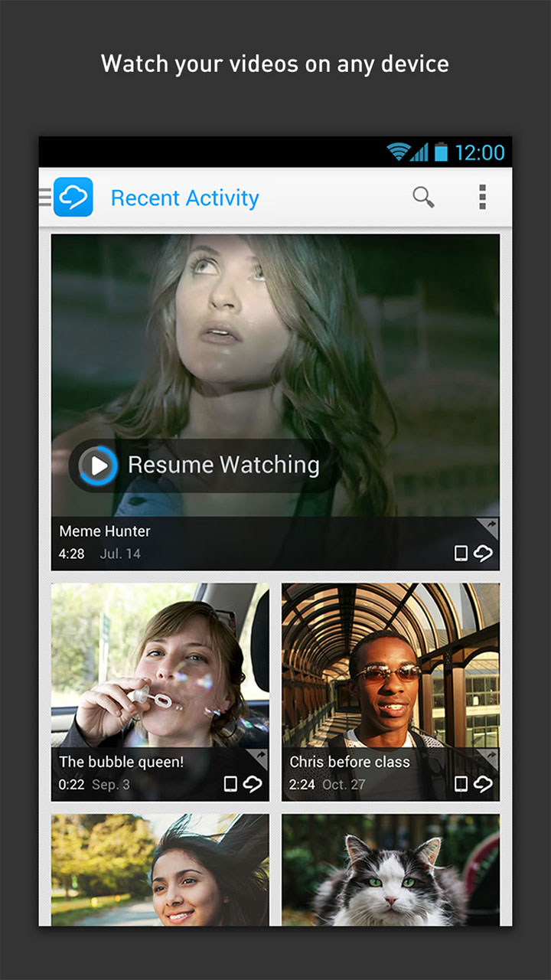
Task: Open Chris before class video thumbnail
Action: tap(391, 692)
